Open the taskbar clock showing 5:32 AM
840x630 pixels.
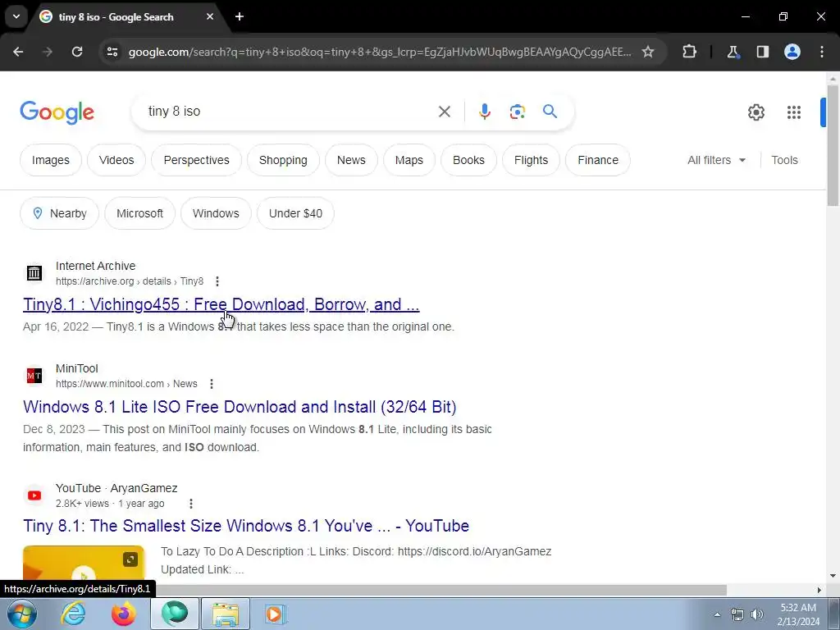click(797, 614)
